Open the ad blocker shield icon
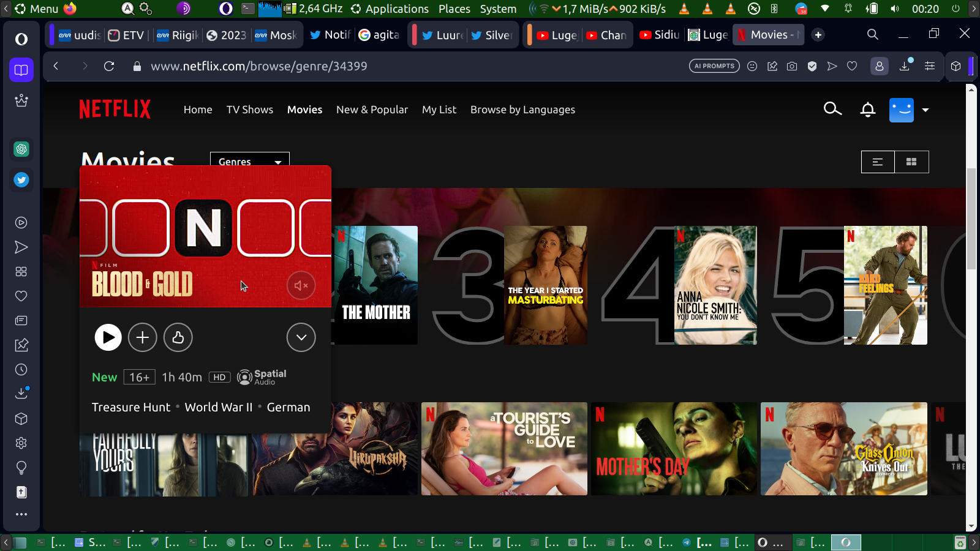Viewport: 980px width, 551px height. (x=812, y=66)
